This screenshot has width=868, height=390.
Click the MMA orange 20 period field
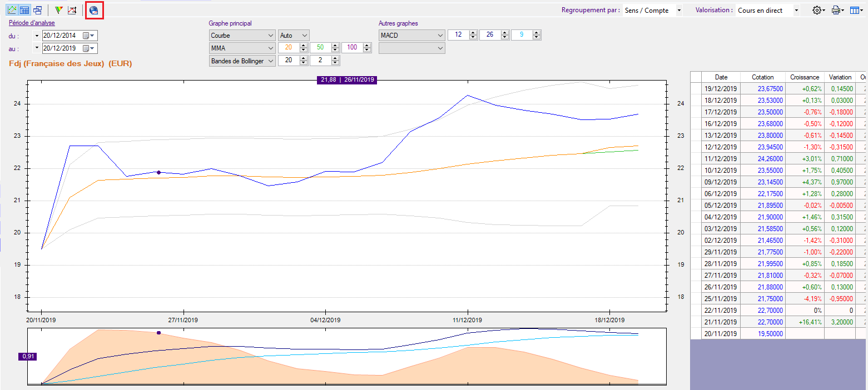click(288, 48)
